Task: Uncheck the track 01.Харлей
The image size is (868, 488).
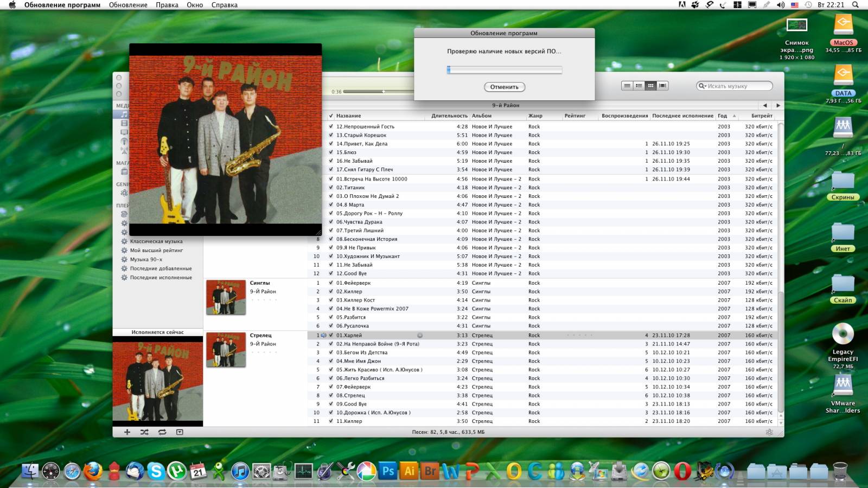Action: [x=331, y=335]
